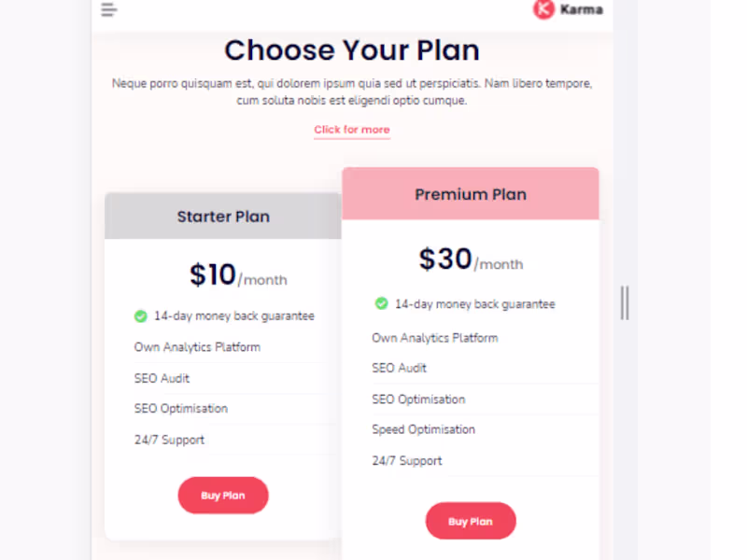Grab the viewport resize handle
Screen dimensions: 747x560
click(x=625, y=302)
